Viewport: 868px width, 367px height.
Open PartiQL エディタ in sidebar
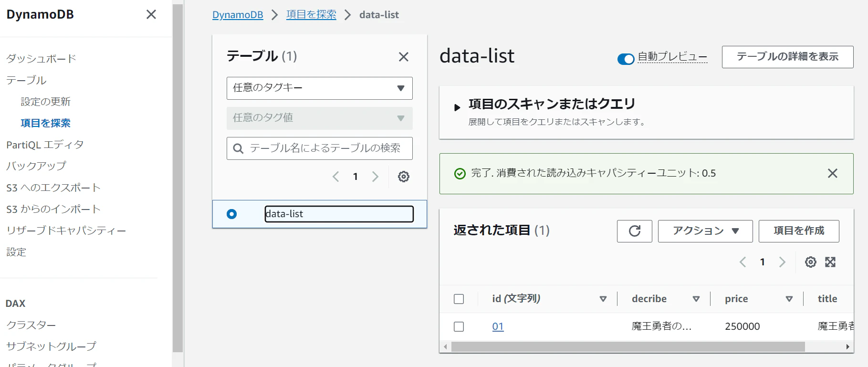45,145
